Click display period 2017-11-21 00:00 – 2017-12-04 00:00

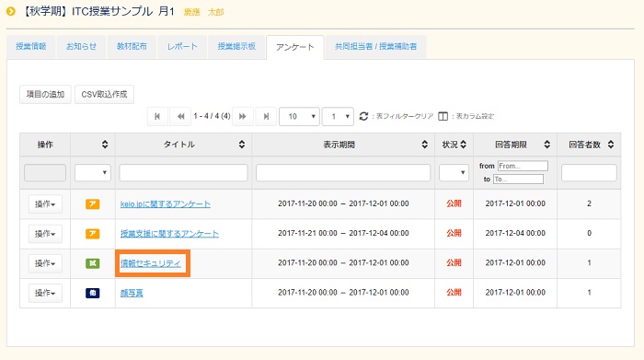tap(343, 233)
